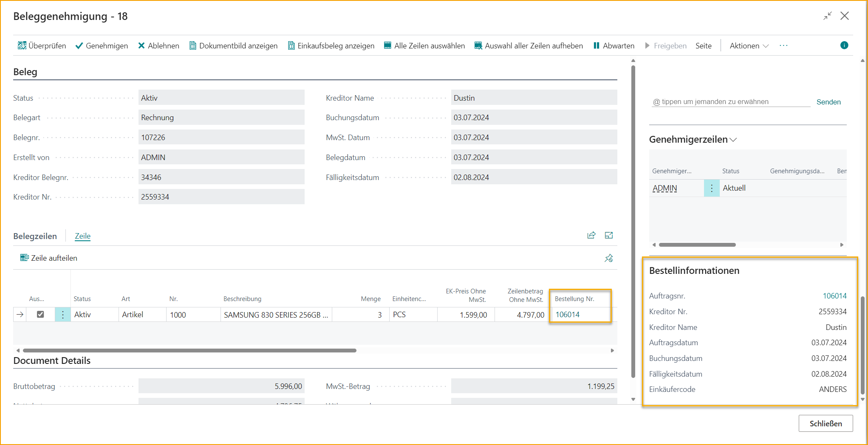868x445 pixels.
Task: Click the mention comment input field
Action: [731, 101]
